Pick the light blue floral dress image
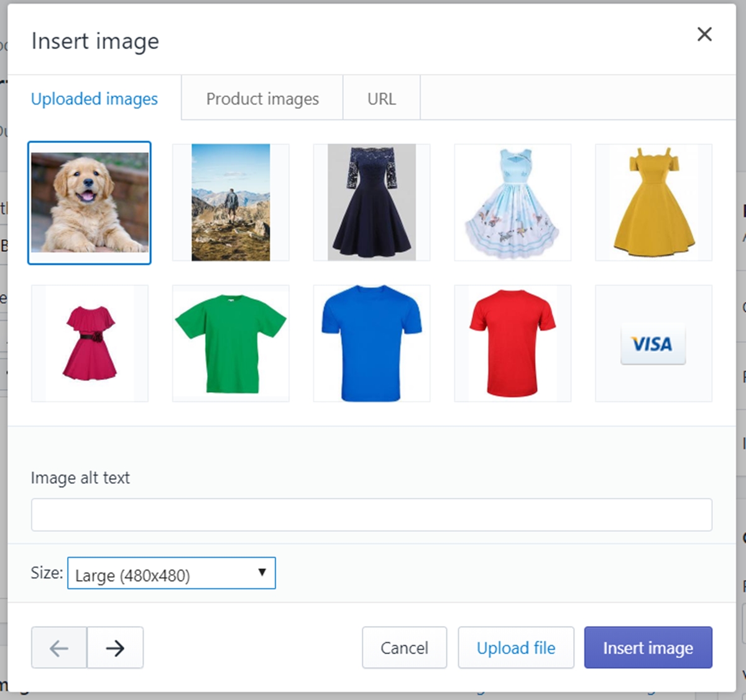 [x=513, y=203]
